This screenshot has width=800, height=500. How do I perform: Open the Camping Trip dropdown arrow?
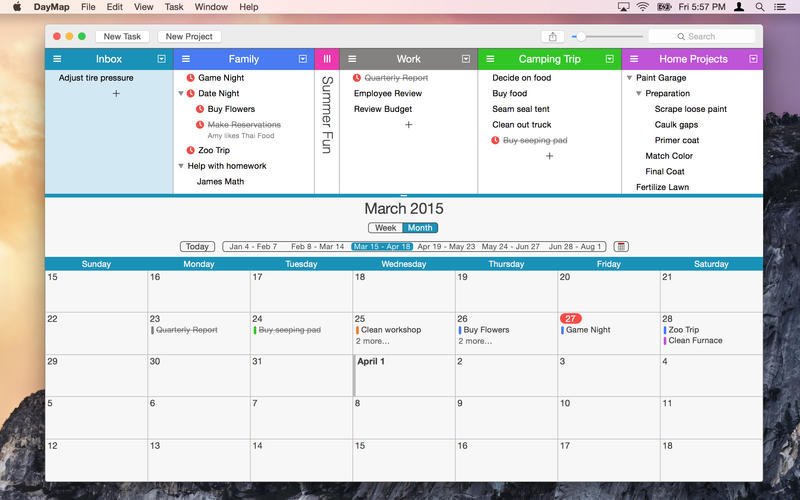pos(610,59)
